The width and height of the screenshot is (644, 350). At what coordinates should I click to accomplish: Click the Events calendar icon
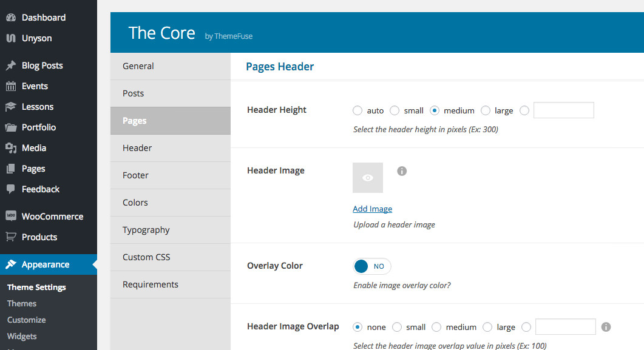click(11, 86)
